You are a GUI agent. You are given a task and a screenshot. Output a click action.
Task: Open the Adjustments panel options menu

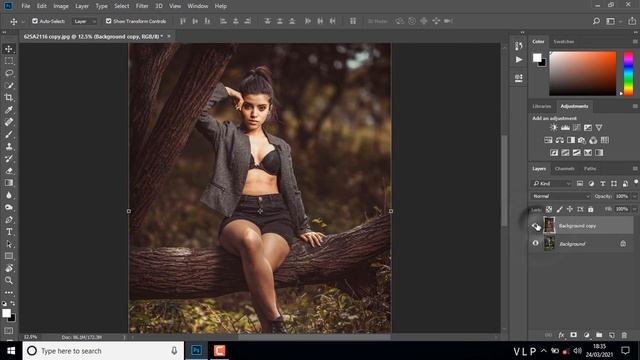tap(635, 106)
